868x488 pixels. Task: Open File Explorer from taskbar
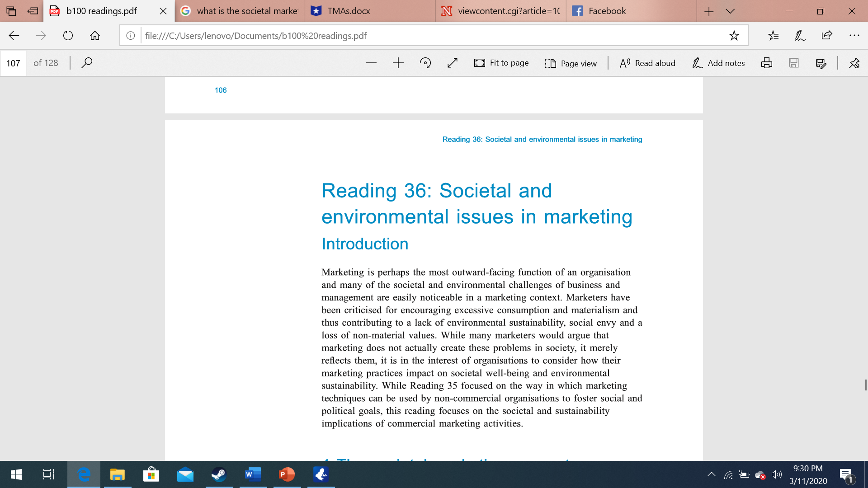pyautogui.click(x=117, y=474)
